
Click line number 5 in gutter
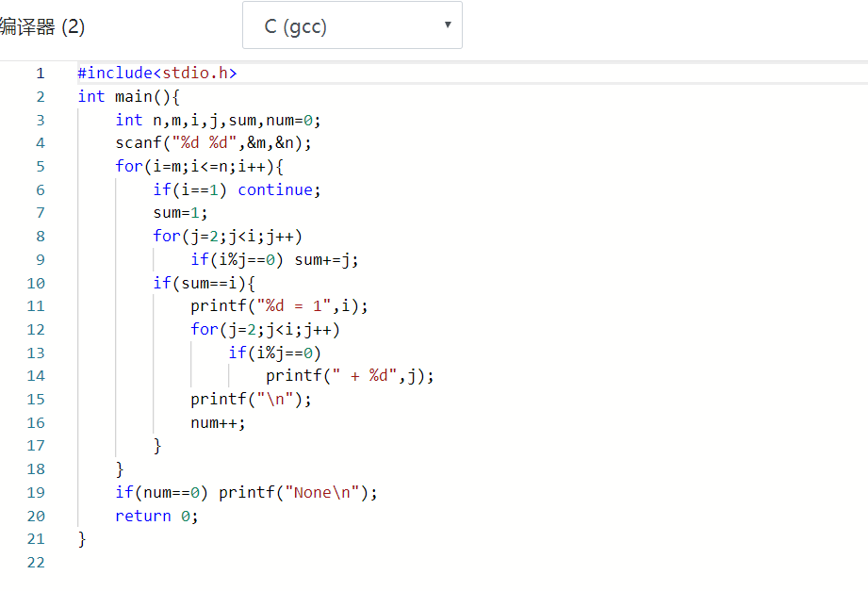(x=40, y=167)
